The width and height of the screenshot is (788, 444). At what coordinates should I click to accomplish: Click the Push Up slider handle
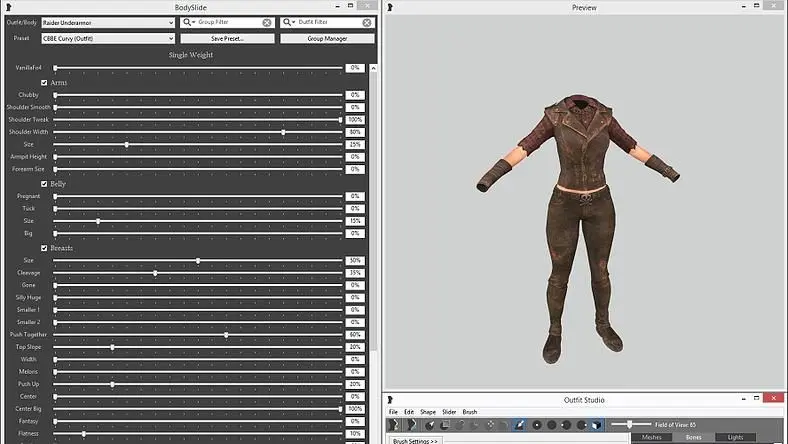[x=113, y=385]
